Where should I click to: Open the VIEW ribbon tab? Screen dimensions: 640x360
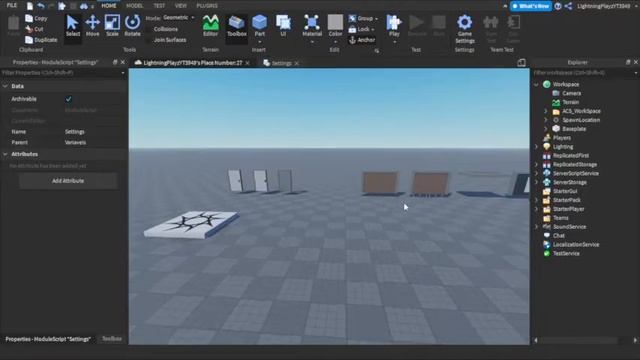(180, 6)
